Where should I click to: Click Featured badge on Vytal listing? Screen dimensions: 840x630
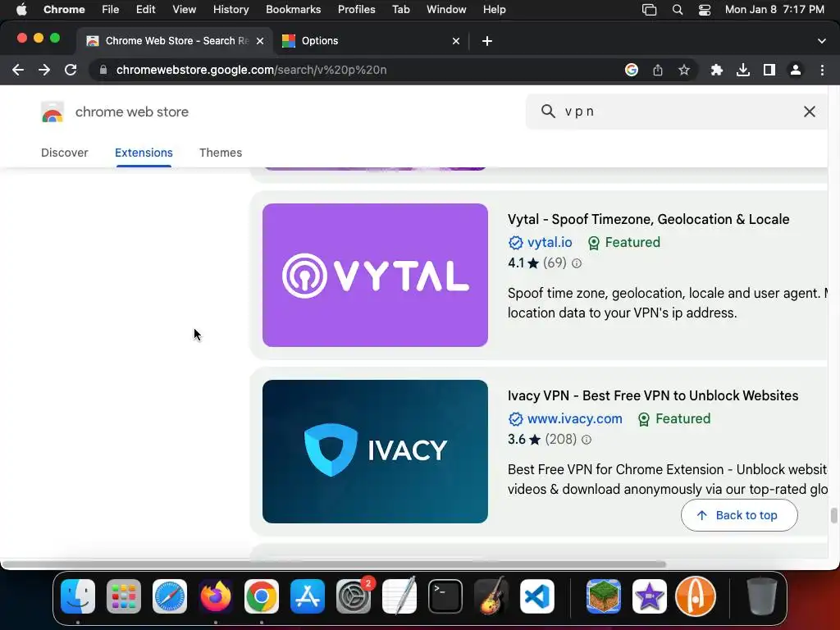click(624, 243)
